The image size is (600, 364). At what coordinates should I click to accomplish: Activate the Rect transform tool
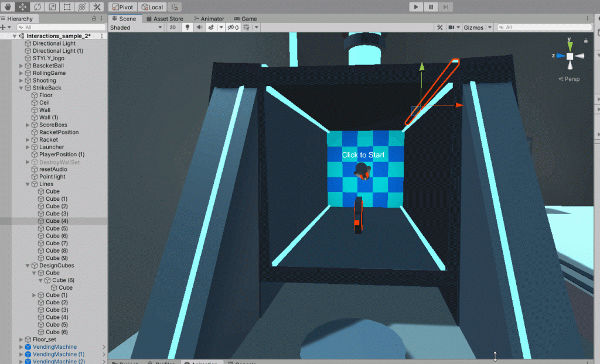click(66, 7)
